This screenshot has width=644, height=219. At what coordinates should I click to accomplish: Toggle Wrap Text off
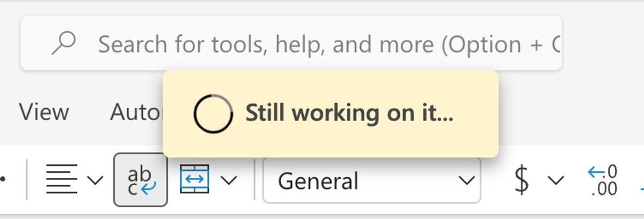[x=141, y=180]
